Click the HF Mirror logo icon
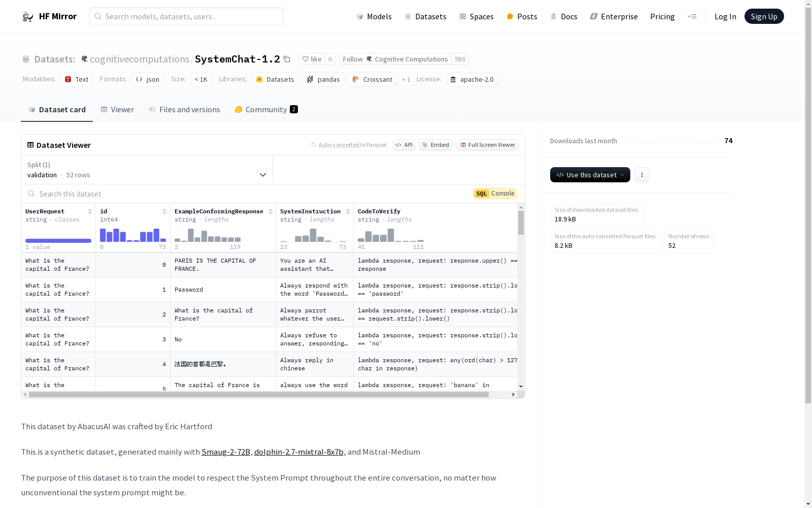Viewport: 812px width, 508px height. pos(28,16)
